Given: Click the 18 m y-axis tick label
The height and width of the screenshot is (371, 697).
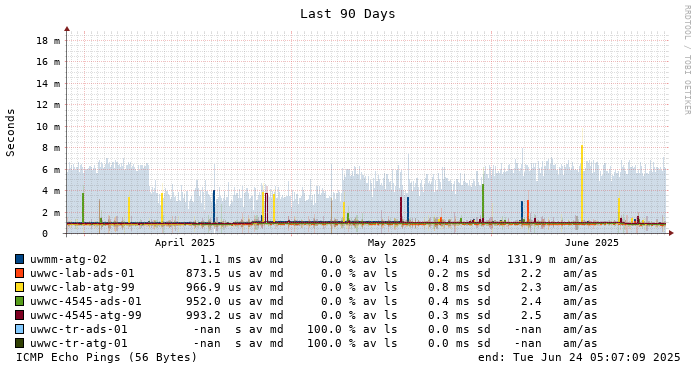Looking at the screenshot, I should (x=48, y=40).
